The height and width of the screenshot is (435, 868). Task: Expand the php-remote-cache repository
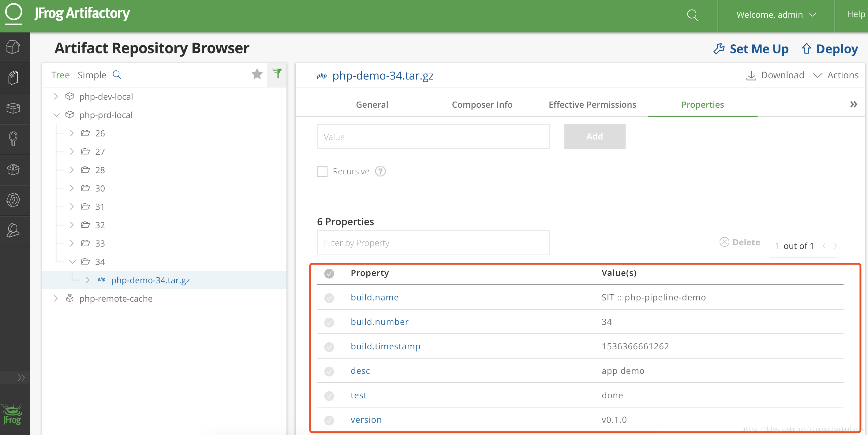pyautogui.click(x=56, y=298)
